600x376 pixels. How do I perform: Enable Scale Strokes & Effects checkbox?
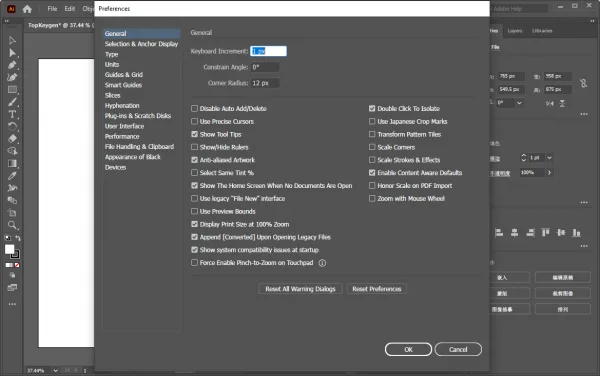(x=372, y=160)
